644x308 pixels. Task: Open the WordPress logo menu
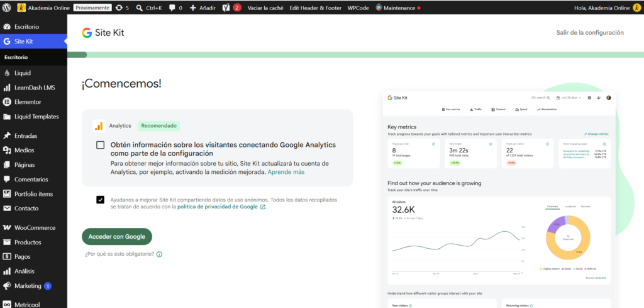pos(6,8)
